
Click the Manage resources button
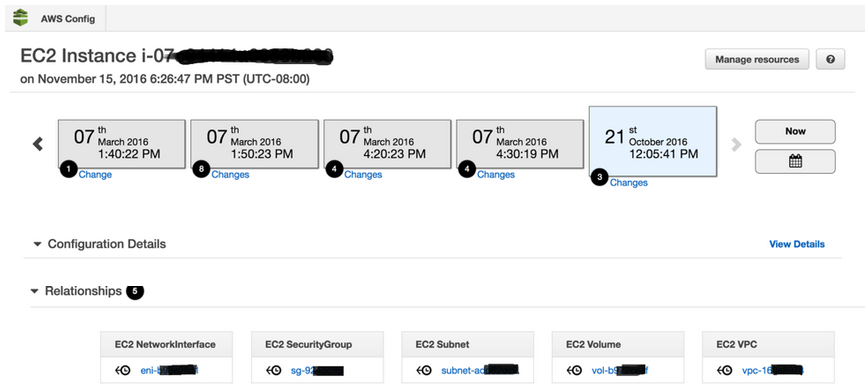pos(757,59)
